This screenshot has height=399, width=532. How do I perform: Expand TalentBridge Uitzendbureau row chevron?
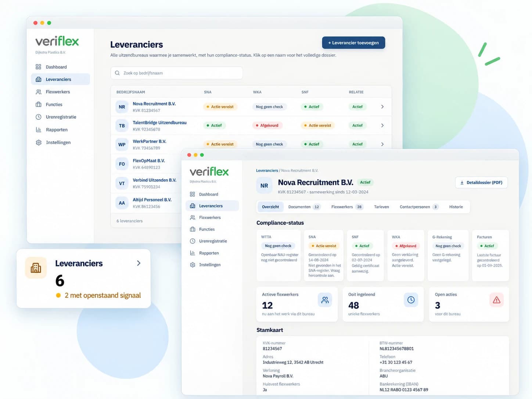tap(382, 125)
